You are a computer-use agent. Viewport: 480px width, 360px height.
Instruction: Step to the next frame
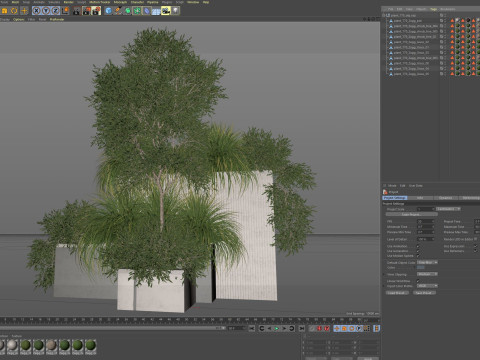(284, 329)
